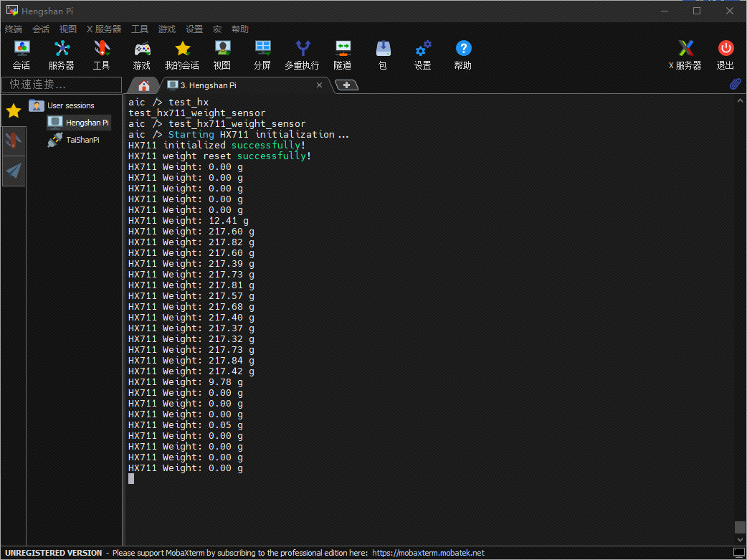Open the 帮助 menu bar item

[240, 29]
